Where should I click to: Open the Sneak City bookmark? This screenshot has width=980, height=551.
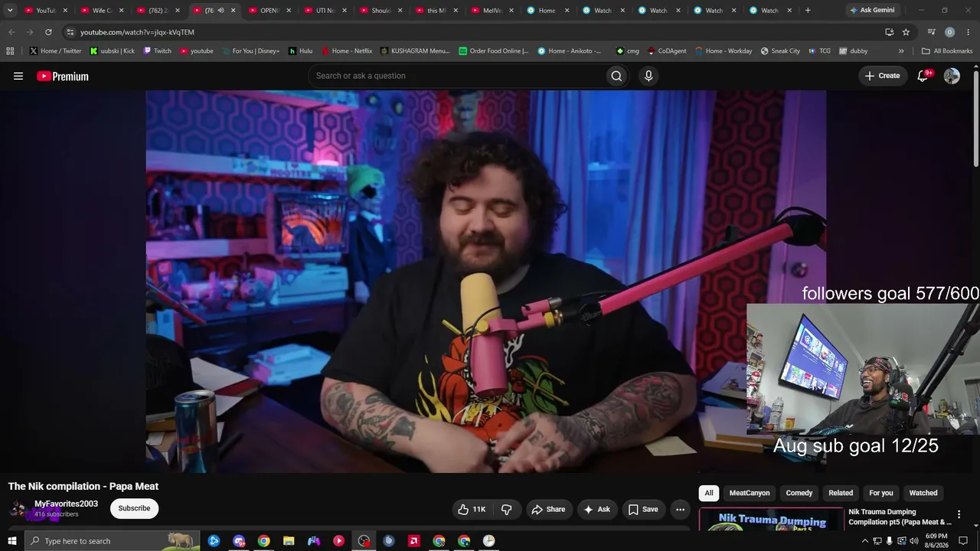pos(780,51)
